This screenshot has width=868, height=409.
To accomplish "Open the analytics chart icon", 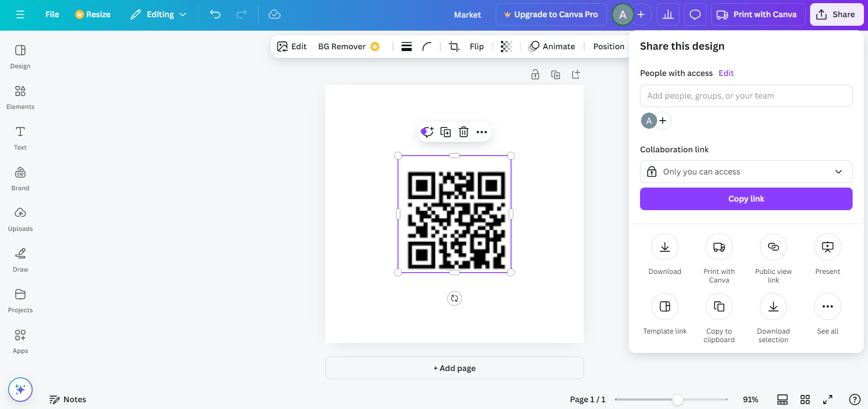I will (x=668, y=14).
